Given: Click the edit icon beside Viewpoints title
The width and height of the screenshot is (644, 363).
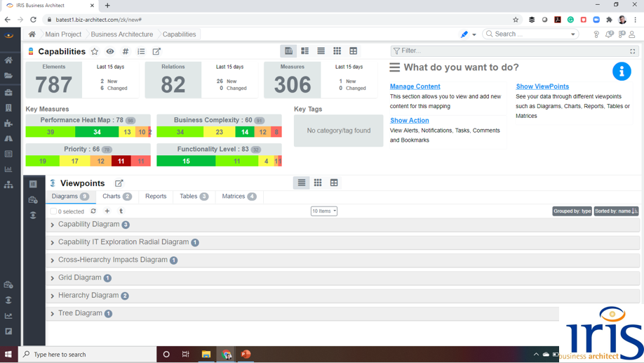Looking at the screenshot, I should pyautogui.click(x=119, y=183).
